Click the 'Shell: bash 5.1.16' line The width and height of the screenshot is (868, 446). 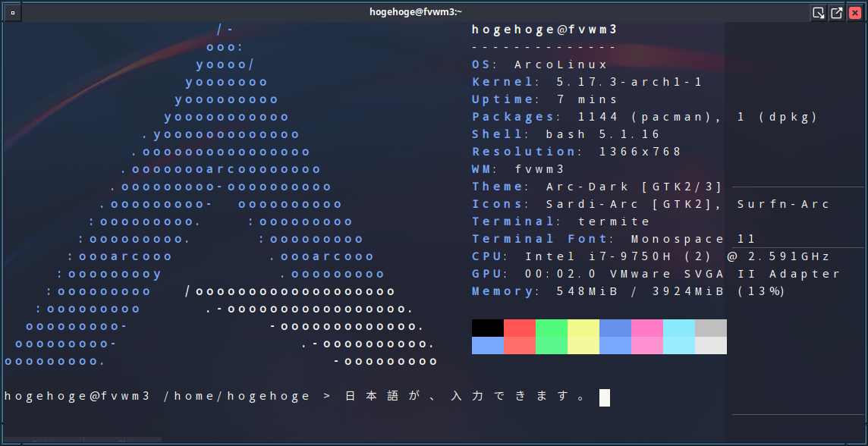[x=566, y=134]
